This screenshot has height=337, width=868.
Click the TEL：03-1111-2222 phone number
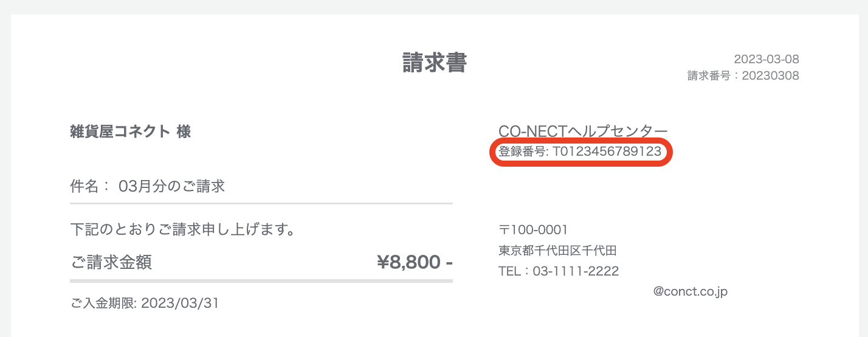(559, 271)
